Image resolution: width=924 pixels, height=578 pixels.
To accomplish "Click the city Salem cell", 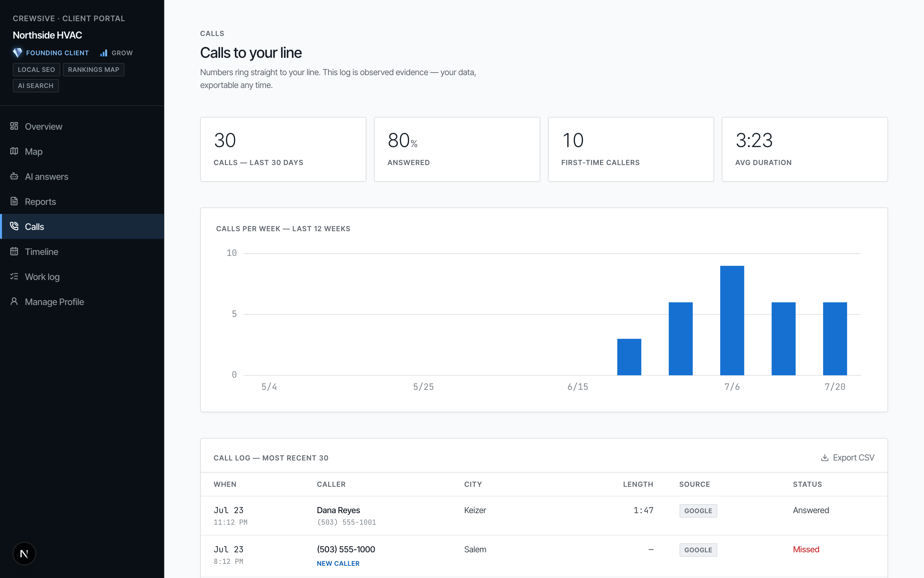I will pyautogui.click(x=475, y=549).
